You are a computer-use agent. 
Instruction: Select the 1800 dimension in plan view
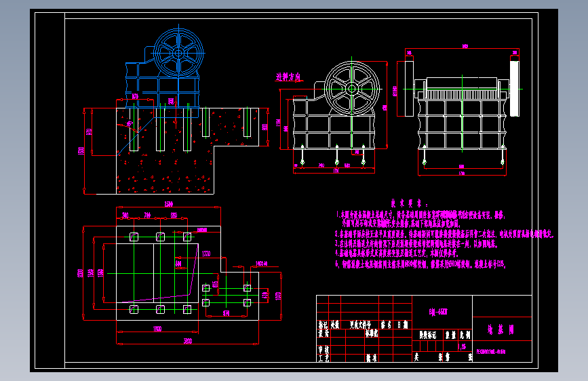(x=157, y=329)
